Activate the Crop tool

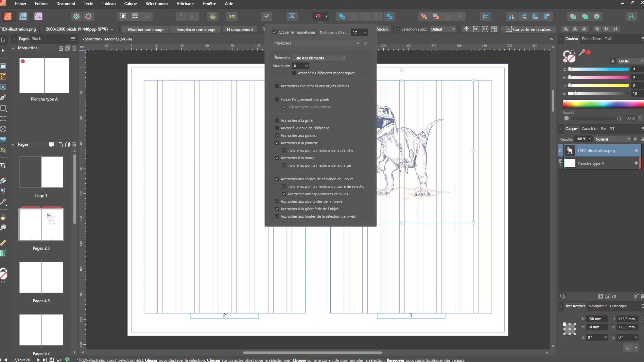[3, 166]
